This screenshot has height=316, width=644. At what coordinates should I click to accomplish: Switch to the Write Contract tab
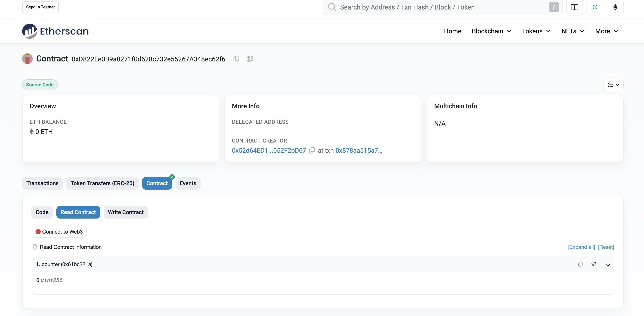coord(125,212)
